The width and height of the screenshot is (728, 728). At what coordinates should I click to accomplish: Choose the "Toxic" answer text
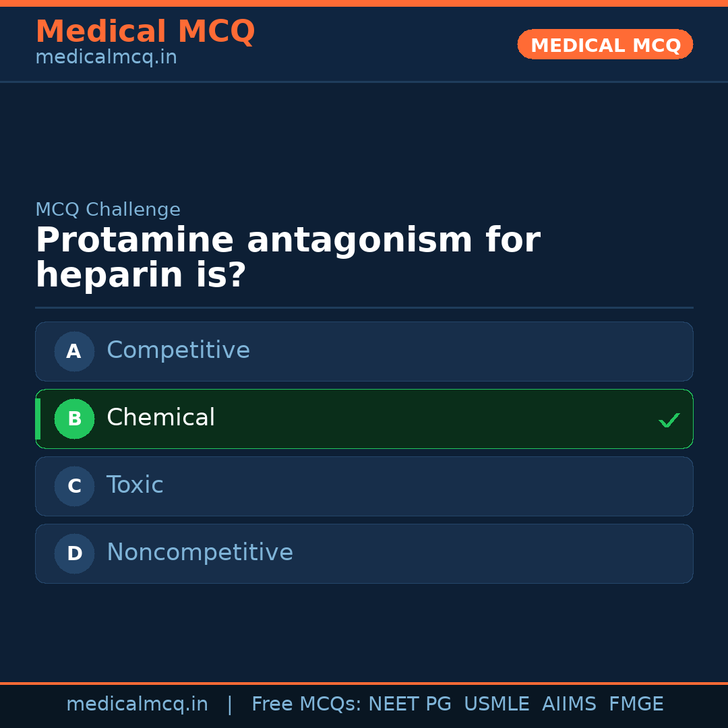135,485
